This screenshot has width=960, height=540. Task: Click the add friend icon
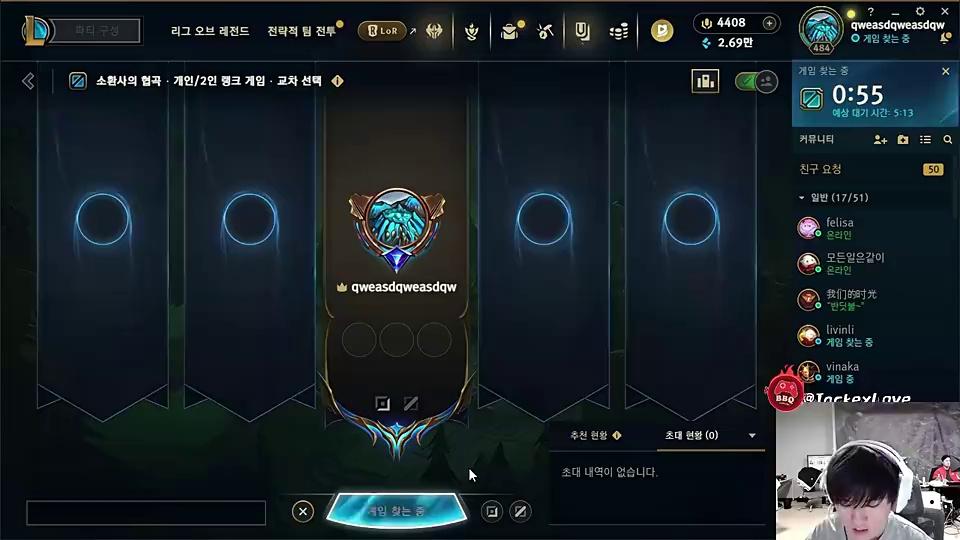pyautogui.click(x=880, y=140)
